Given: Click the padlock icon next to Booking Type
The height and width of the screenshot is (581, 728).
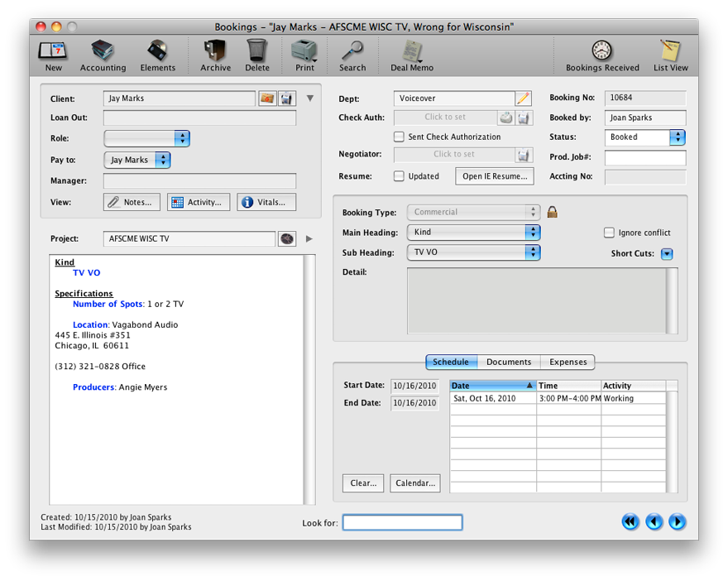Looking at the screenshot, I should click(x=552, y=212).
